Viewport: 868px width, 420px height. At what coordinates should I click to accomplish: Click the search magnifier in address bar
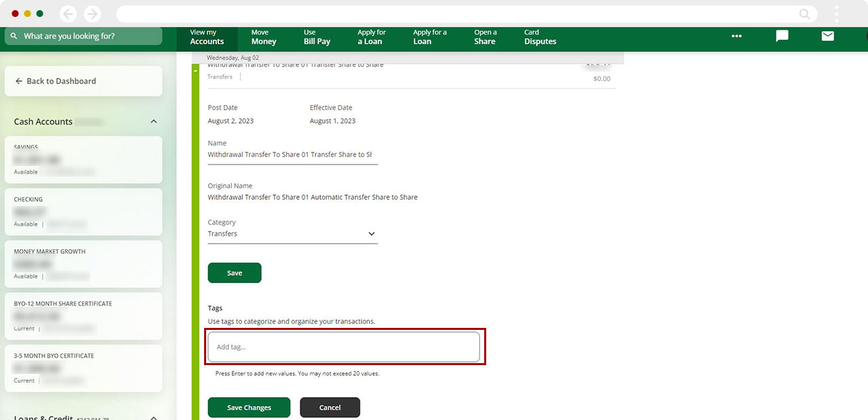[x=804, y=14]
